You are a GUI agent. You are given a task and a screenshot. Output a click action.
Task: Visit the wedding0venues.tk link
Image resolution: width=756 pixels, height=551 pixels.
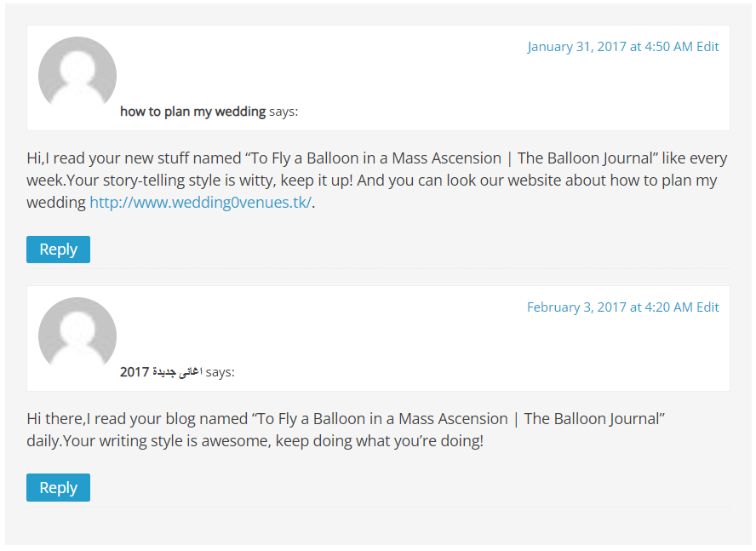(x=201, y=202)
